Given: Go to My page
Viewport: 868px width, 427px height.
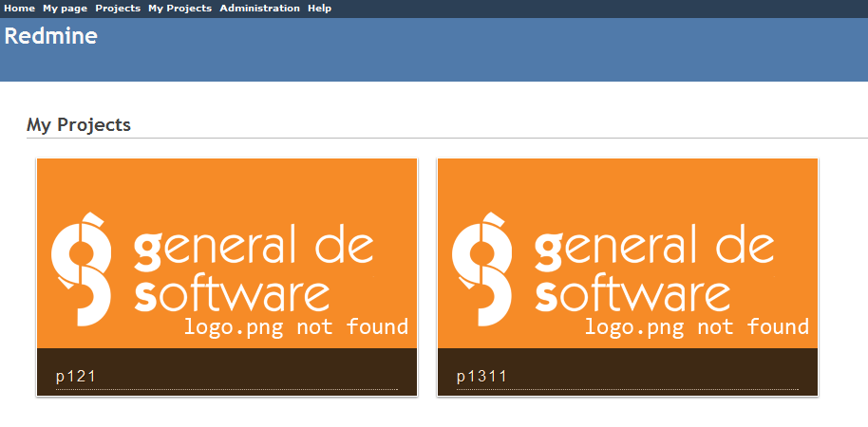Looking at the screenshot, I should (66, 9).
